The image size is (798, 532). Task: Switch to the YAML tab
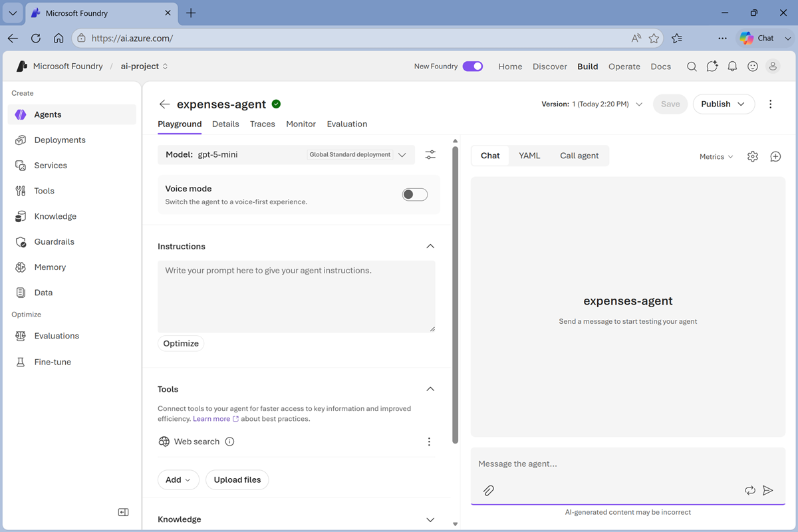pyautogui.click(x=529, y=156)
